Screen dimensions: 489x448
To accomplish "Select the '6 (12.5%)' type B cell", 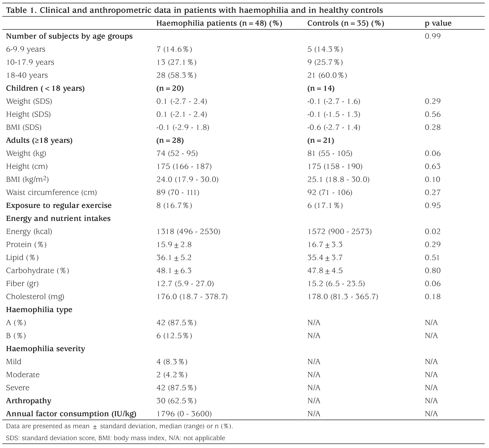I will 174,336.
